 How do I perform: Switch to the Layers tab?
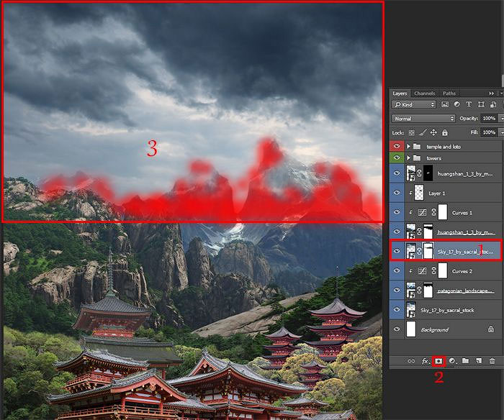coord(400,93)
